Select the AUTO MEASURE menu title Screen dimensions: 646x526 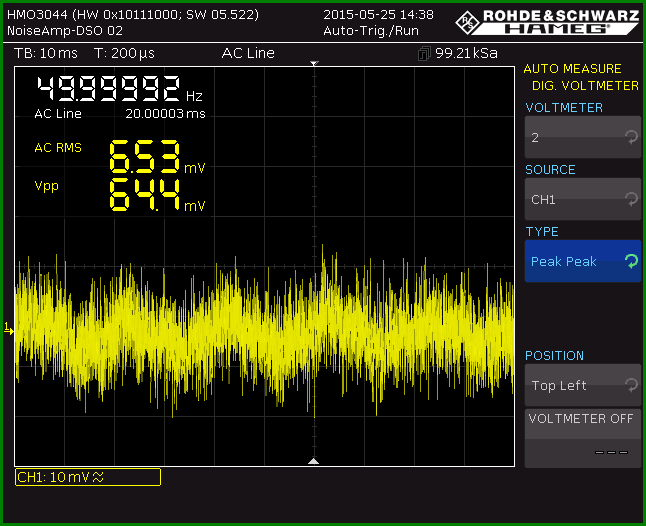(x=572, y=68)
